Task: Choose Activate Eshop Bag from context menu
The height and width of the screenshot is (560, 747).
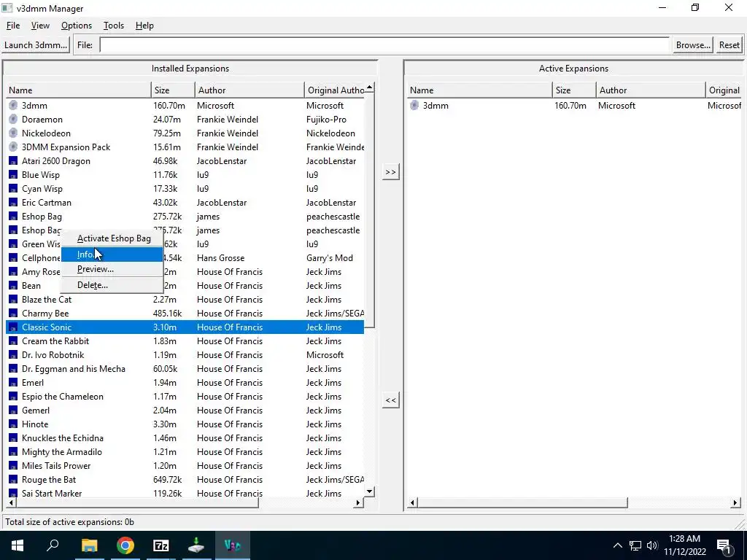Action: (x=112, y=238)
